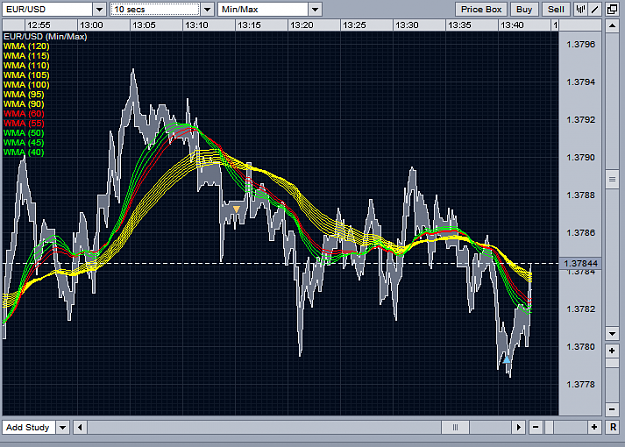Click the WMA (50) study label

click(24, 133)
